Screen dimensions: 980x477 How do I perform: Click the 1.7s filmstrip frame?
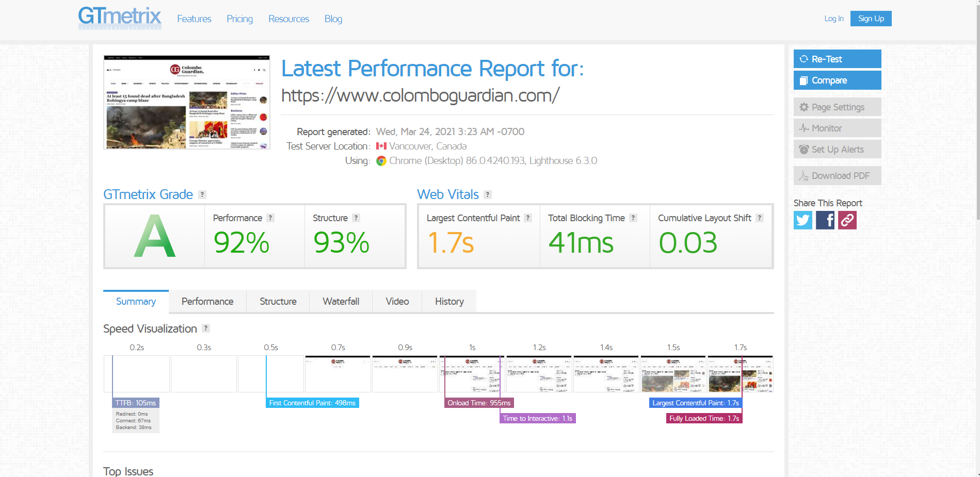(x=741, y=374)
